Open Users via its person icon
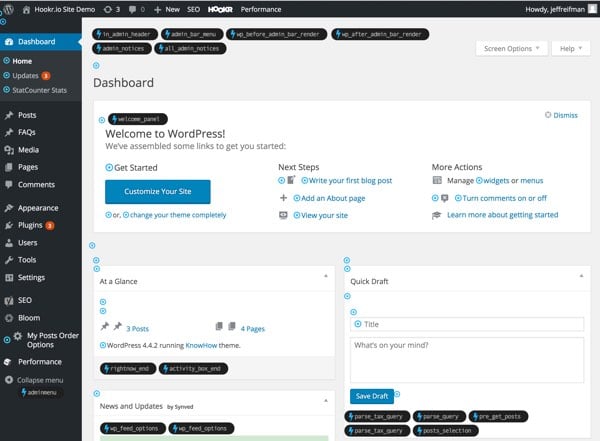Image resolution: width=600 pixels, height=441 pixels. [x=9, y=243]
